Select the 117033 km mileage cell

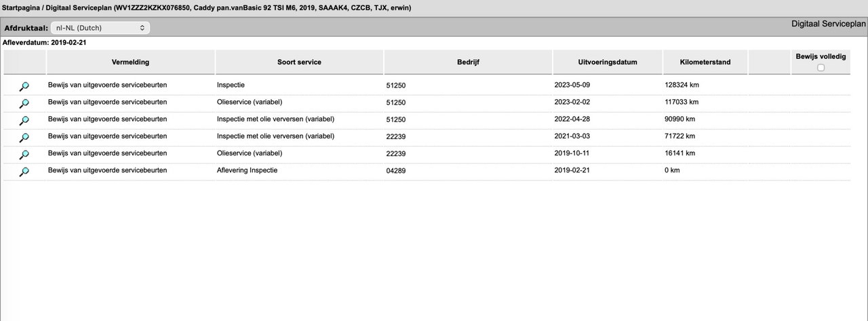[682, 102]
